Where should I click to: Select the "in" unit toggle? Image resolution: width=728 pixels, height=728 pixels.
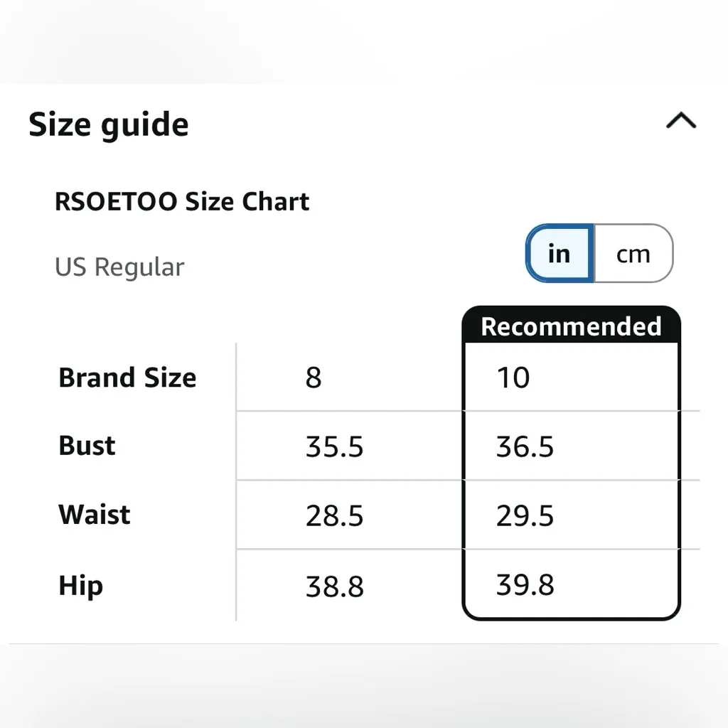pyautogui.click(x=560, y=254)
